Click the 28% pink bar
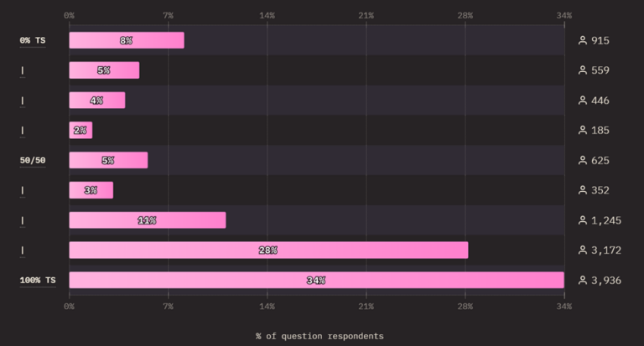This screenshot has height=346, width=644. tap(268, 250)
